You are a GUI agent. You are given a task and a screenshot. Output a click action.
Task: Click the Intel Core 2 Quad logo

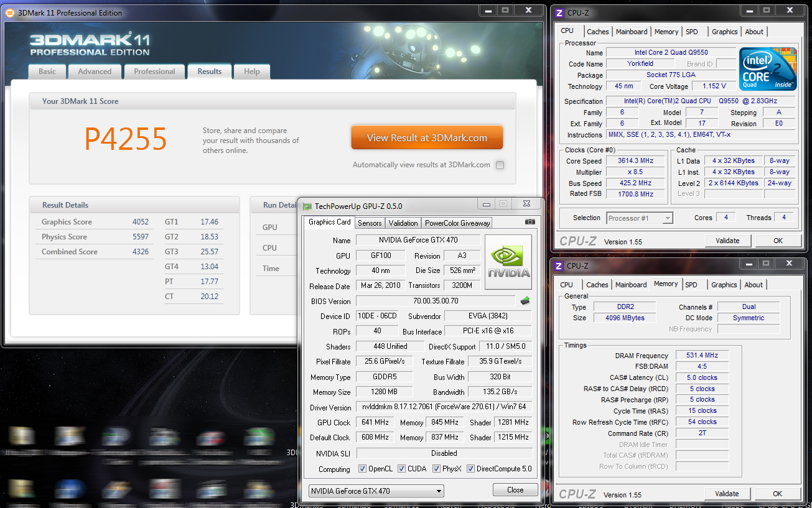(x=768, y=69)
